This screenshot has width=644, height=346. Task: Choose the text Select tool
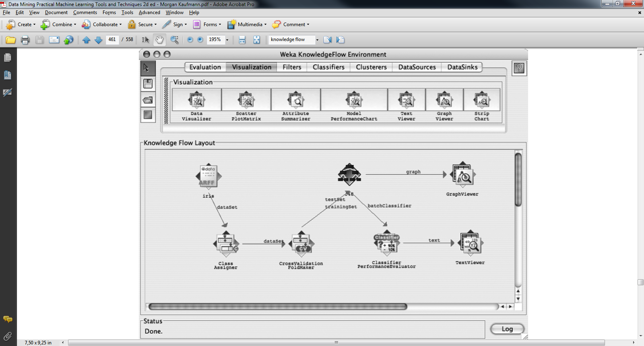pos(145,40)
